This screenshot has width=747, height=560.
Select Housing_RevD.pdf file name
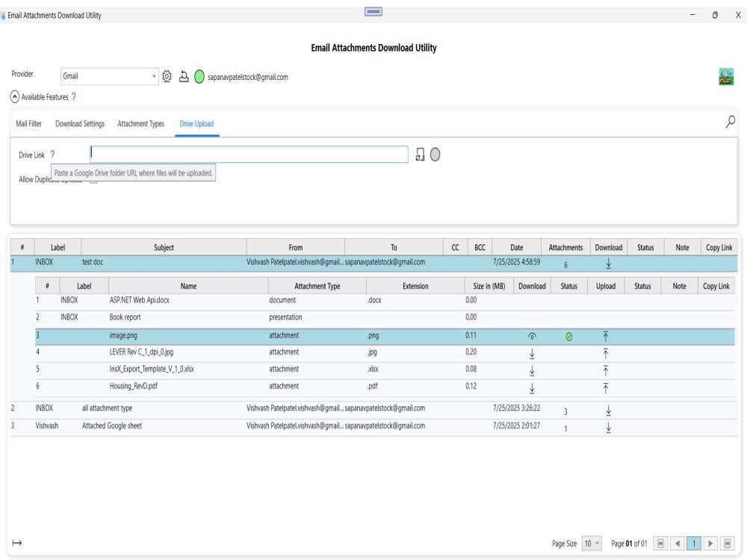[x=134, y=386]
